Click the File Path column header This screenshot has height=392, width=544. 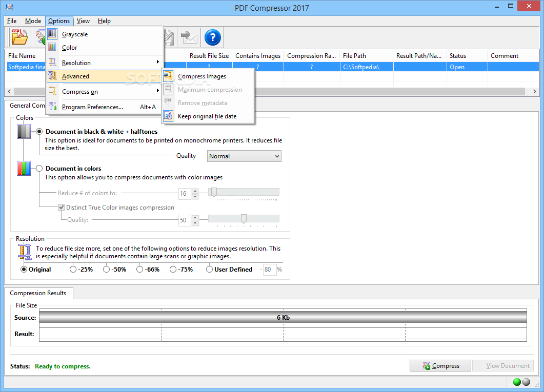(367, 56)
